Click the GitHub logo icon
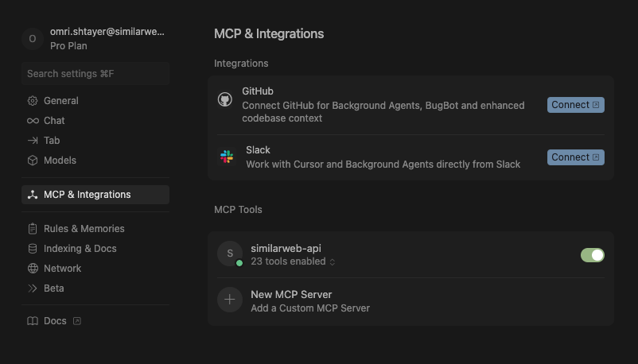The image size is (638, 364). (224, 99)
